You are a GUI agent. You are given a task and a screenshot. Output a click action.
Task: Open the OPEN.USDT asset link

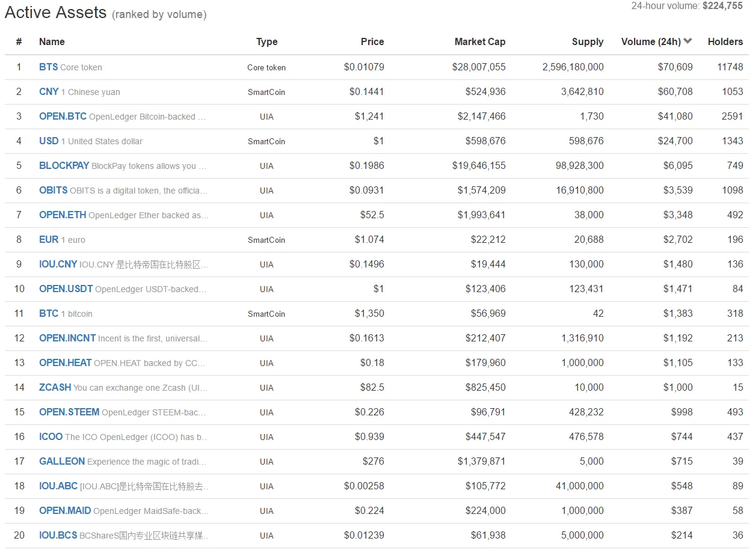(x=66, y=289)
